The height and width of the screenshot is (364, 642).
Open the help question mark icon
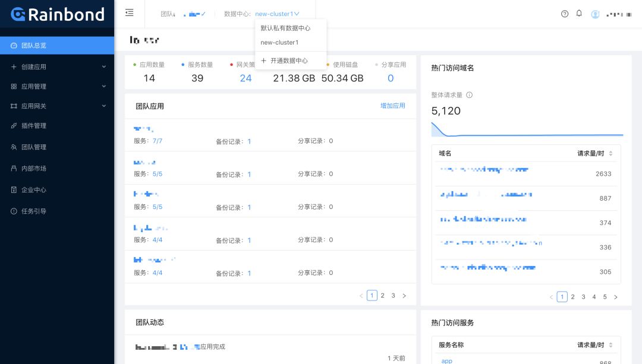point(565,14)
